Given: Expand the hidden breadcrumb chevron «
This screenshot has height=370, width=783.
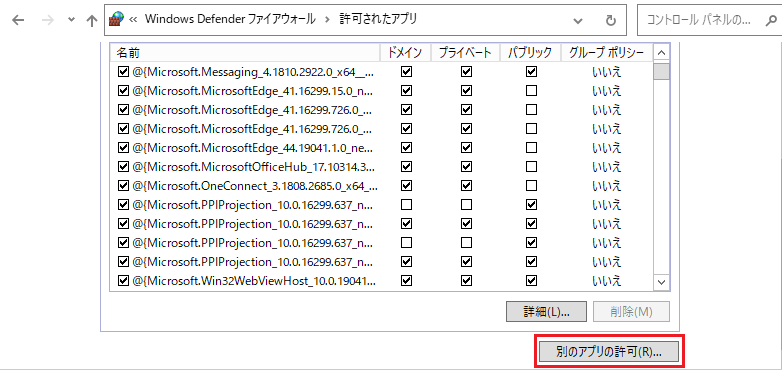Looking at the screenshot, I should tap(133, 20).
